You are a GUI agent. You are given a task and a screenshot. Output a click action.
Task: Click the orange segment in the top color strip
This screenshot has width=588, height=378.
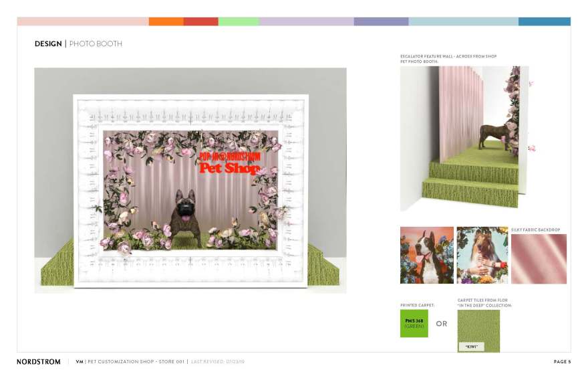click(x=166, y=21)
